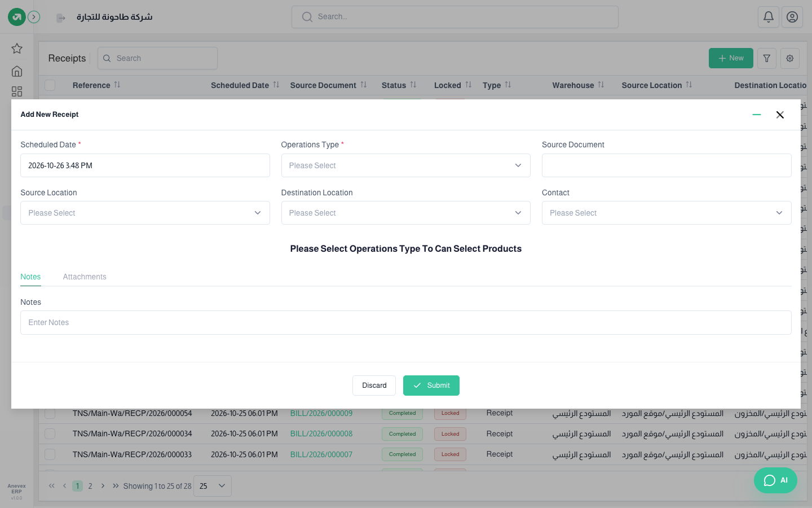
Task: Open Operations Type dropdown
Action: (x=406, y=165)
